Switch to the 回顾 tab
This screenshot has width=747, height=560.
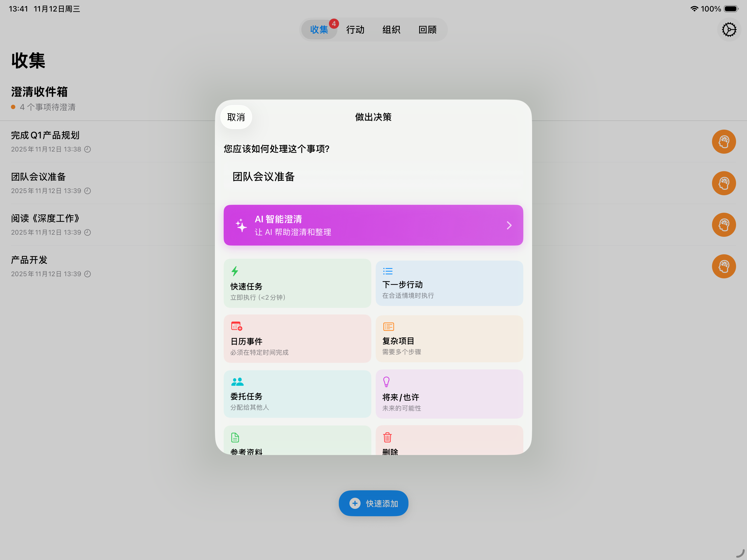coord(427,30)
